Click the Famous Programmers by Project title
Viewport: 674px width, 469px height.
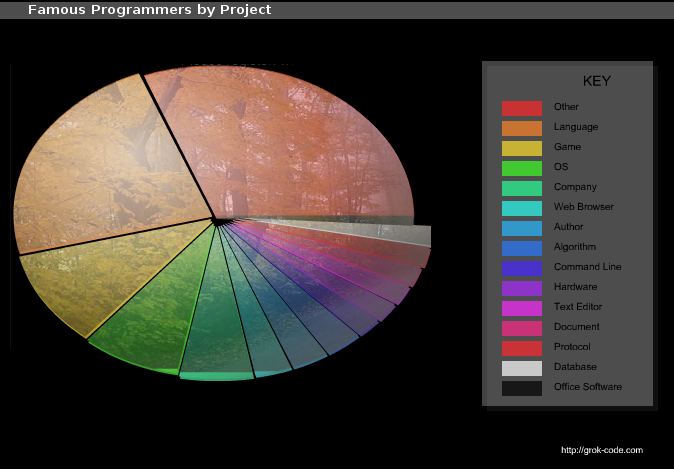tap(149, 10)
